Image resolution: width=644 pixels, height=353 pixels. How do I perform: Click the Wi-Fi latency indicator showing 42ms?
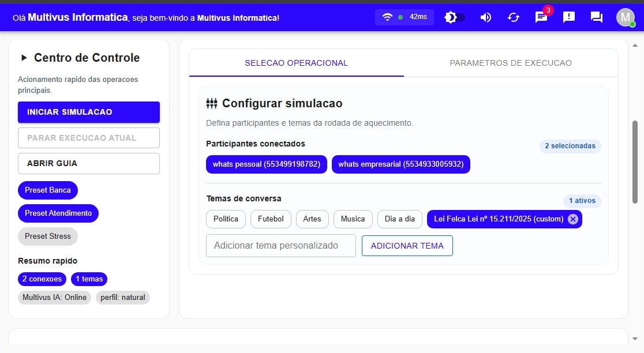[404, 17]
